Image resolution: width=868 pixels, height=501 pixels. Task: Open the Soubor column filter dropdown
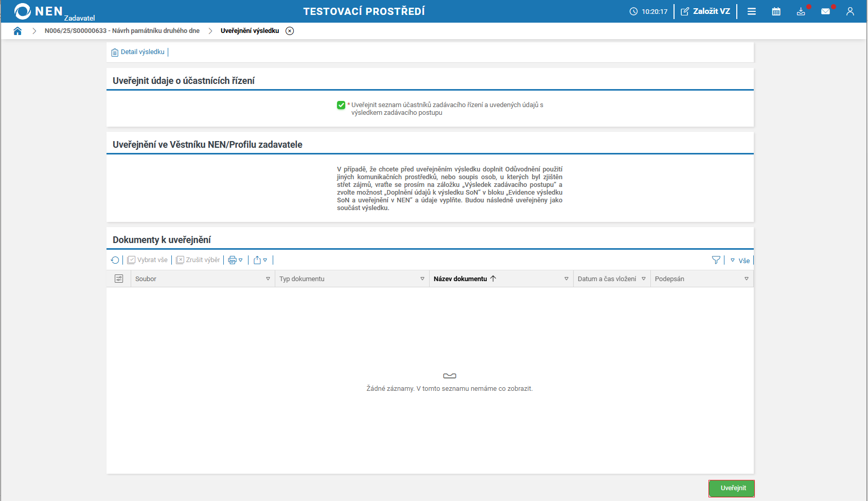coord(268,279)
